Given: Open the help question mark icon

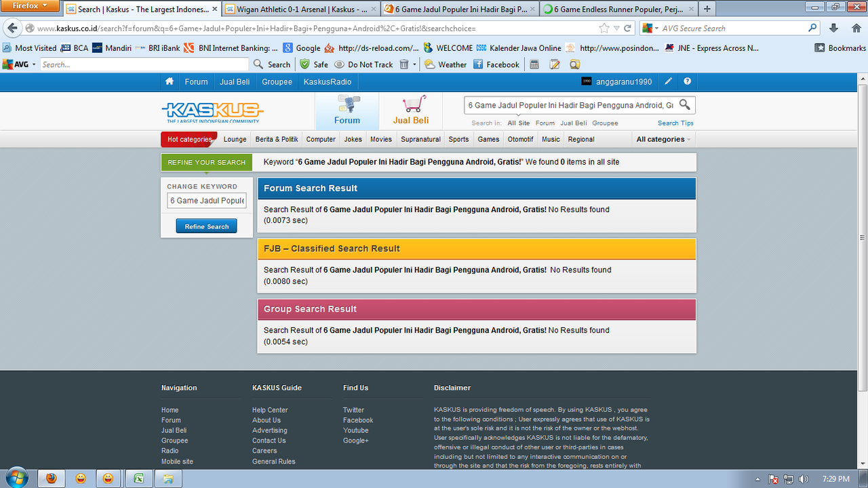Looking at the screenshot, I should coord(687,81).
